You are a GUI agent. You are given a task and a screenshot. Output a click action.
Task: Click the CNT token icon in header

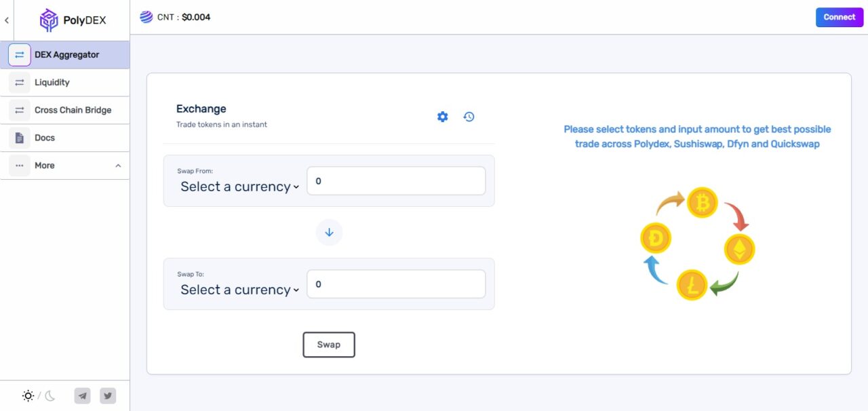point(146,17)
